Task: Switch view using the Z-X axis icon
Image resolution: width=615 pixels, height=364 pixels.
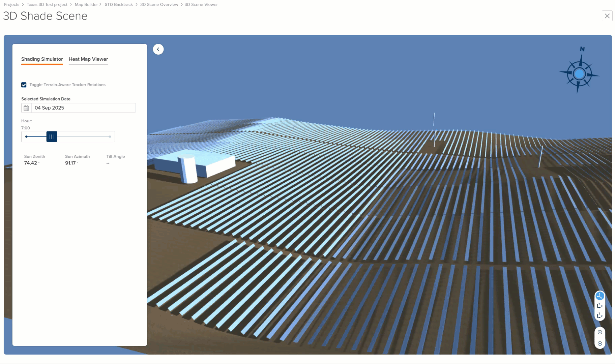Action: (600, 316)
